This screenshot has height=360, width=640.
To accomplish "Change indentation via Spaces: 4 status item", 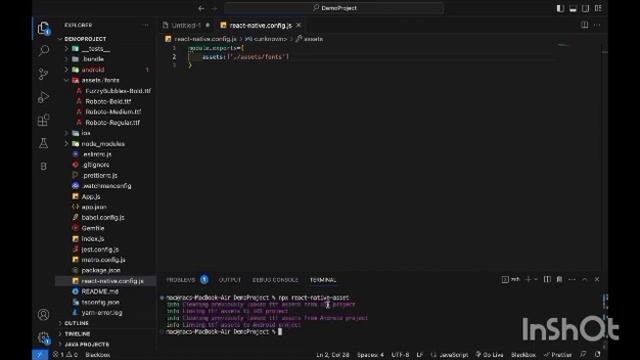I will [x=370, y=355].
